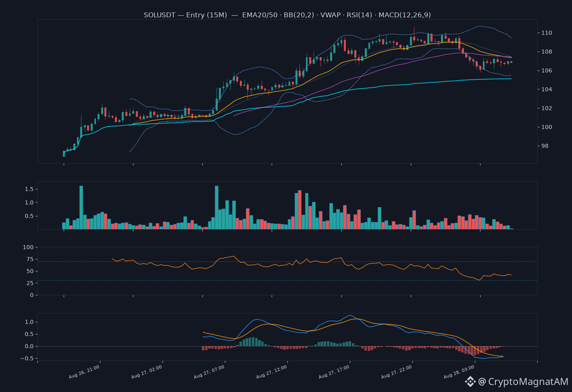Select the Aug 27, 22:00 time label

click(x=397, y=372)
